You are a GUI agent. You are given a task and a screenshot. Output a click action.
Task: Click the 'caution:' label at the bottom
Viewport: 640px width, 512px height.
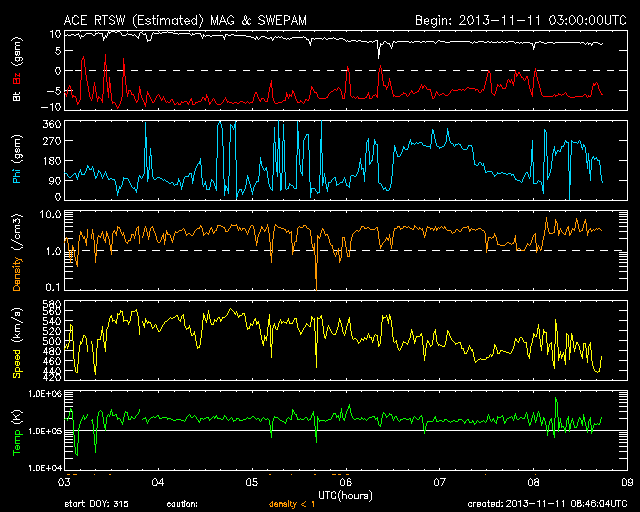click(182, 505)
